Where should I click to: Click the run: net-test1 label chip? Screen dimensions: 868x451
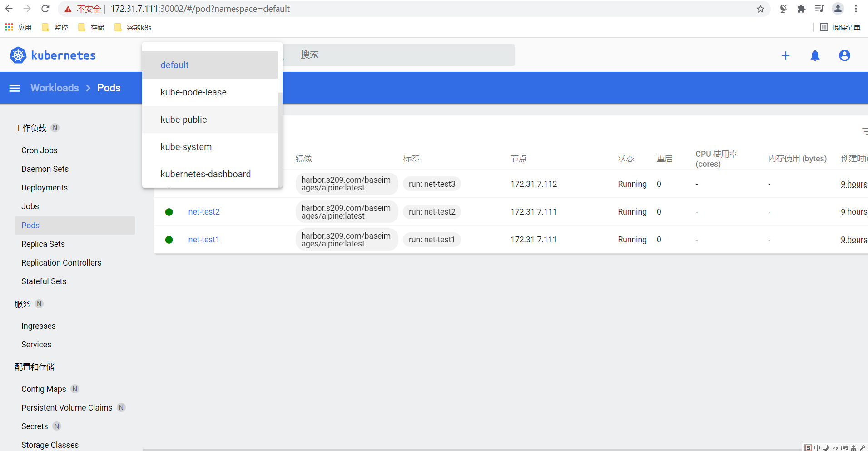(x=432, y=240)
